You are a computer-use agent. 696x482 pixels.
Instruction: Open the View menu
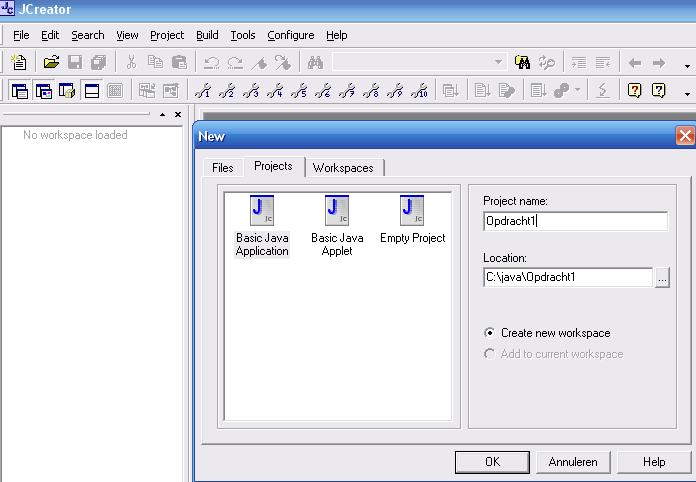click(127, 35)
